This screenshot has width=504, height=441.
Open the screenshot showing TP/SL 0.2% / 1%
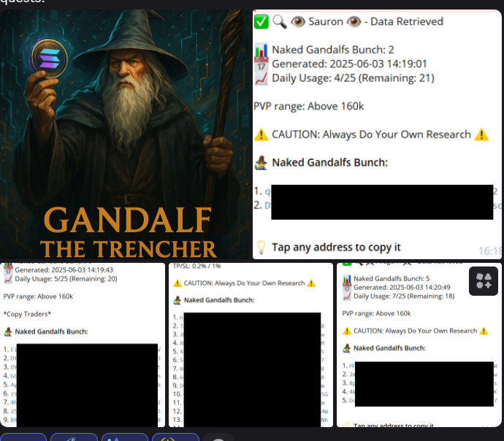coord(251,345)
